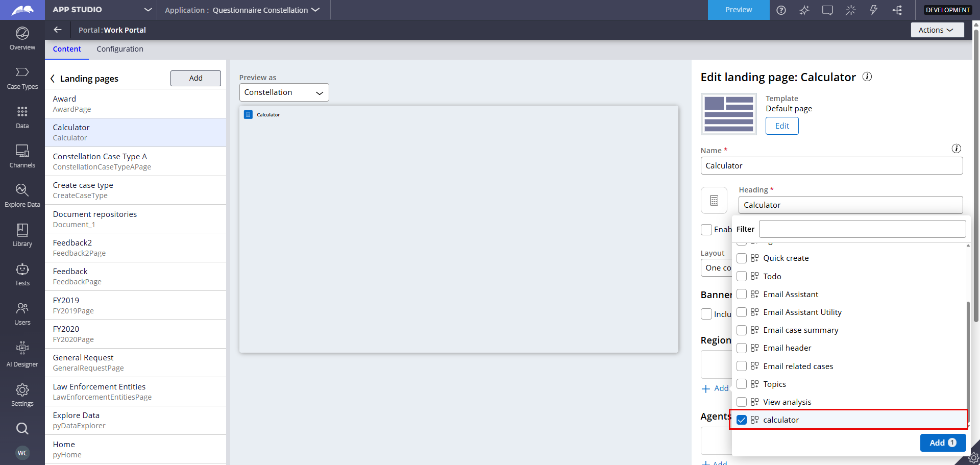
Task: Click the back arrow beside Portal
Action: coord(58,30)
